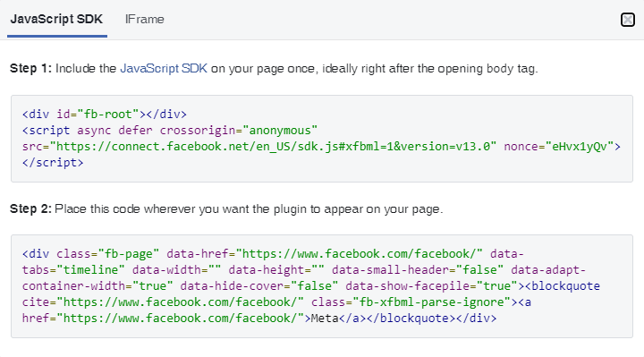Click the Step 2 bold label
644x357 pixels.
click(30, 208)
